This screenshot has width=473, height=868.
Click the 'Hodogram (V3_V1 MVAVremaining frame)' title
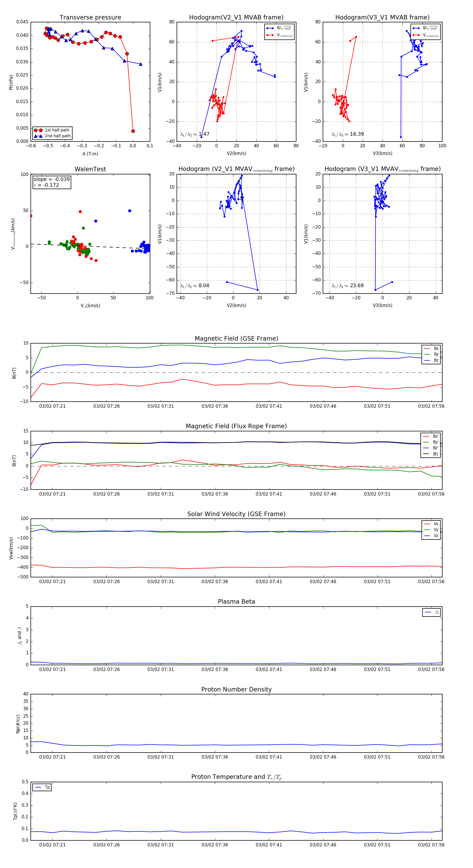[x=382, y=169]
